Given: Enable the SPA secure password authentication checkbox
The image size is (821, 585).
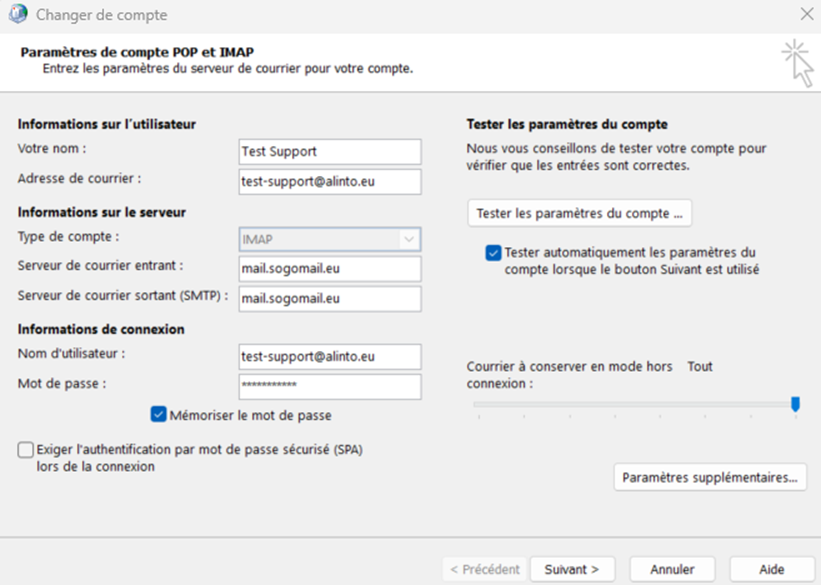Looking at the screenshot, I should click(25, 451).
